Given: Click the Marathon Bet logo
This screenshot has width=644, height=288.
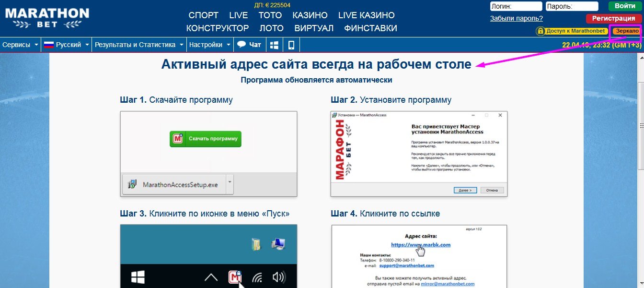Looking at the screenshot, I should point(47,18).
